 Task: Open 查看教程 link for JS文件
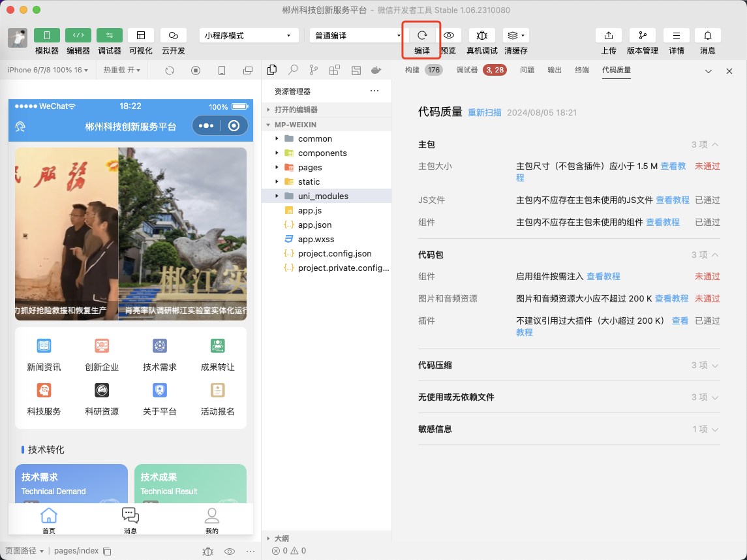[672, 200]
